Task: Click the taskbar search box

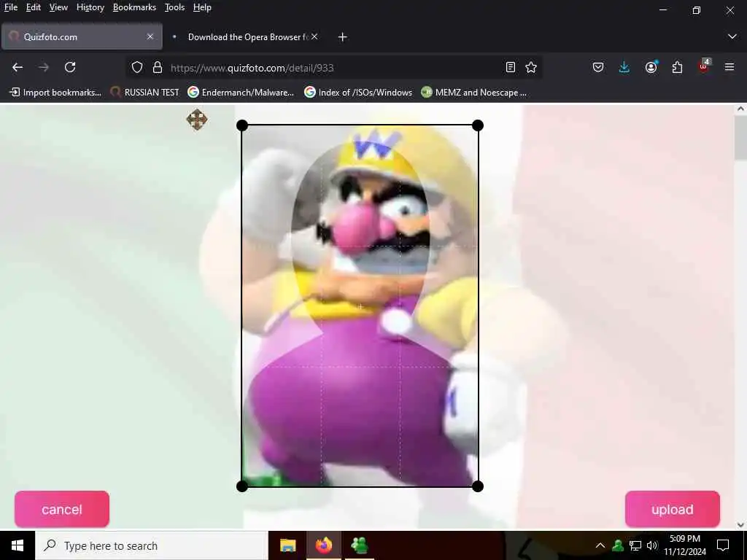Action: click(x=152, y=545)
